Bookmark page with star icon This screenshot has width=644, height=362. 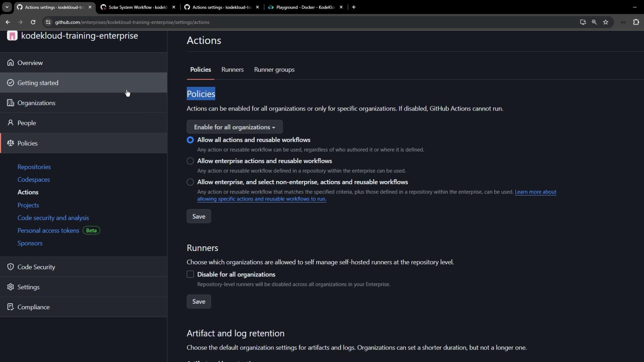point(605,22)
